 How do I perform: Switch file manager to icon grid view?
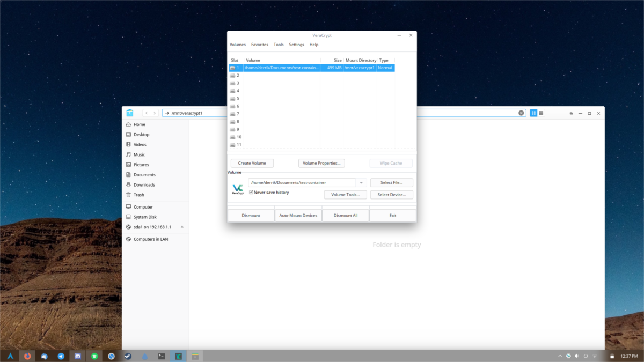533,113
